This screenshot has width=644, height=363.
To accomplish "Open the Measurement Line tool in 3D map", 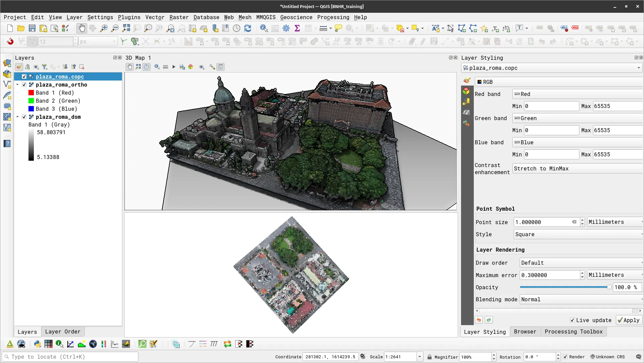I will [166, 67].
